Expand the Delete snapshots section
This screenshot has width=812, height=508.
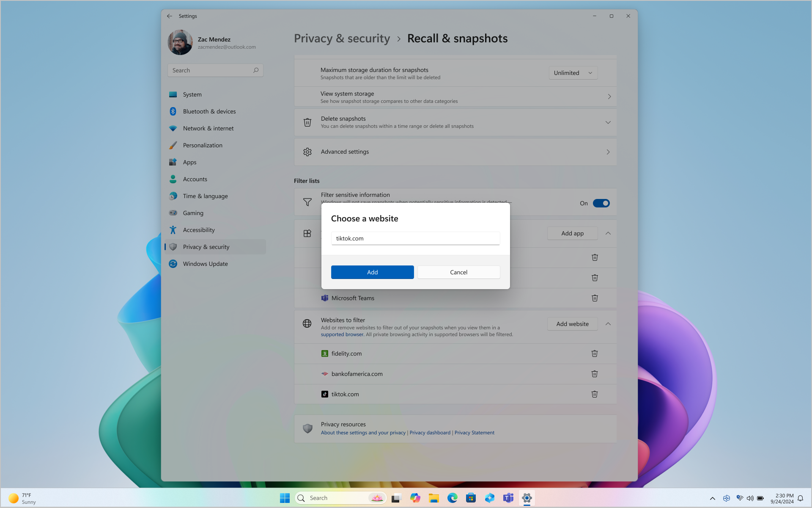(x=608, y=122)
